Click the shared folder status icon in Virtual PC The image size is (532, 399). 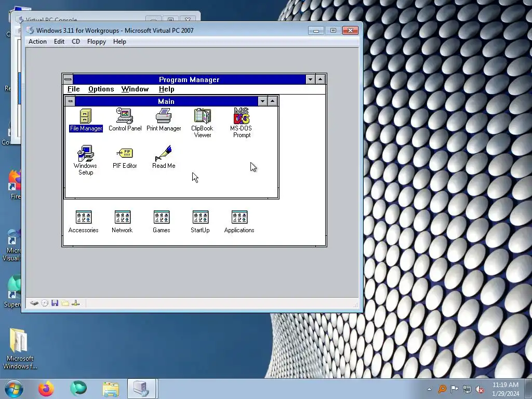click(x=65, y=303)
